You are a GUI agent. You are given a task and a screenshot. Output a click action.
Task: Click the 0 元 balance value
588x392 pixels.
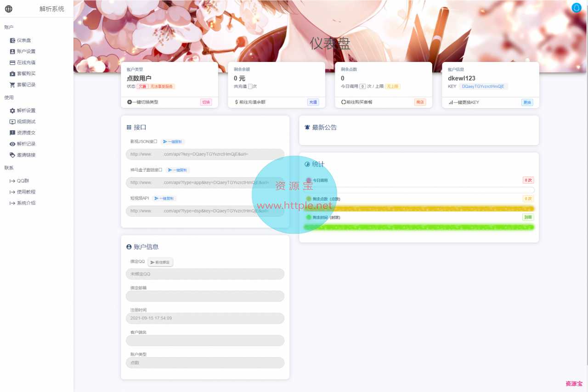(x=240, y=78)
